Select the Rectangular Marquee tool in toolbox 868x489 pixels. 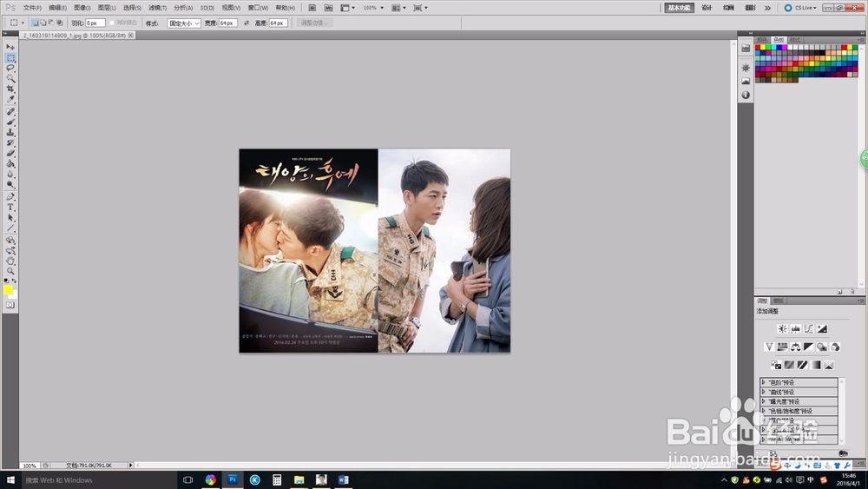click(x=10, y=57)
